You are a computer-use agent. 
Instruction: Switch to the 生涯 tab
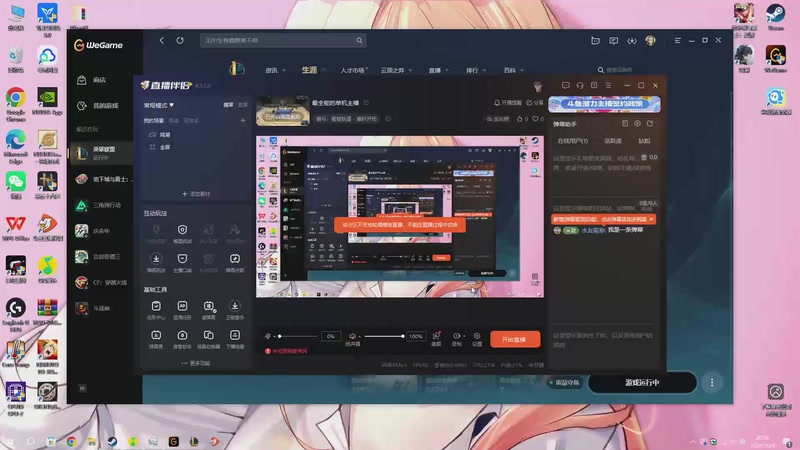(x=309, y=70)
